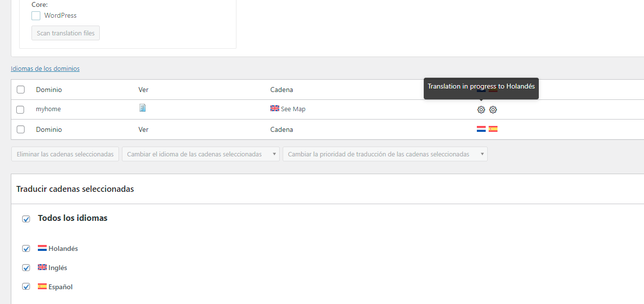Click the See Map string text
The height and width of the screenshot is (304, 644).
tap(293, 109)
